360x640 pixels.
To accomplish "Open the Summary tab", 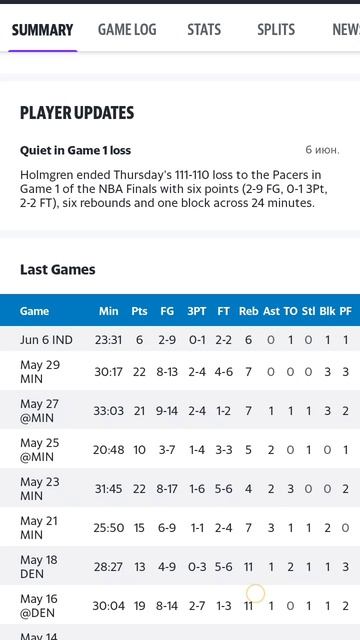I will pyautogui.click(x=42, y=30).
